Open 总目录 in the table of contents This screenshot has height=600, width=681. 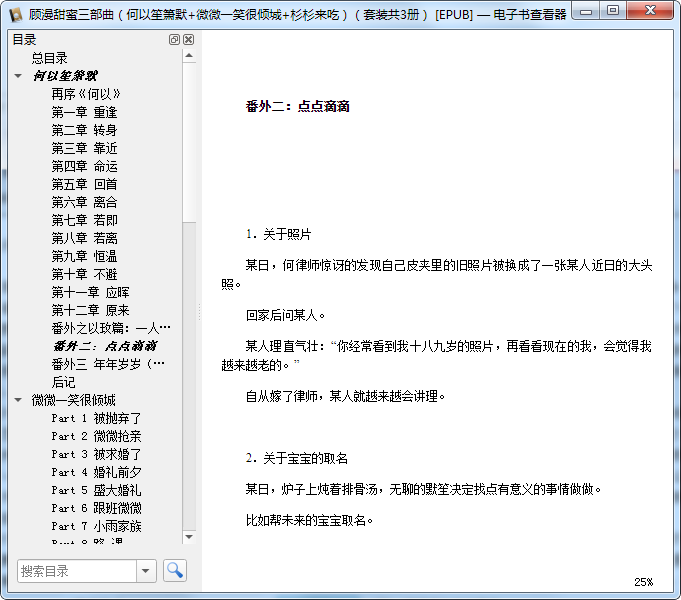tap(50, 58)
